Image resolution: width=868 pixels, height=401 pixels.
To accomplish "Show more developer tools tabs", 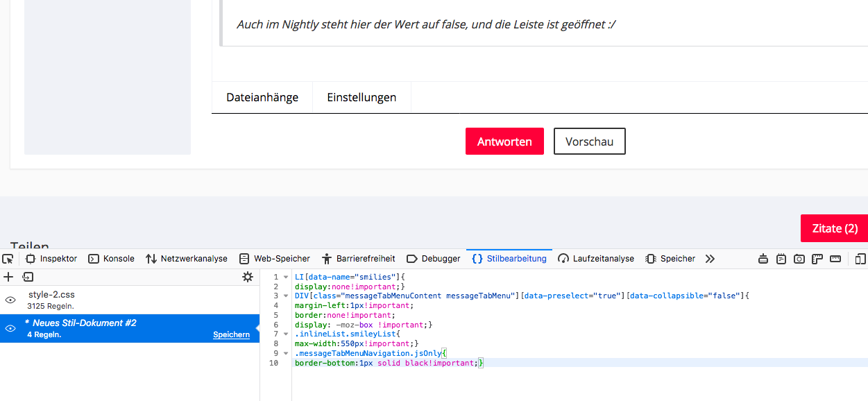I will 710,259.
